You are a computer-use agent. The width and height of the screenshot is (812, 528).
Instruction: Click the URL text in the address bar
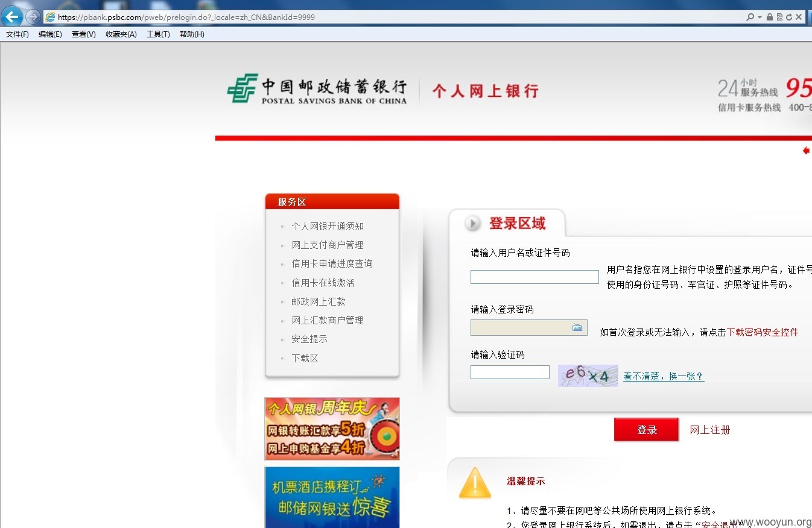tap(186, 17)
